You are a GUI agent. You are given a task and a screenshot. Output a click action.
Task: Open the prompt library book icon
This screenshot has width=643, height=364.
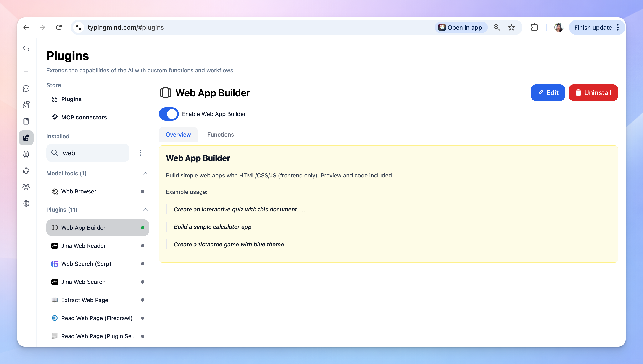tap(26, 121)
